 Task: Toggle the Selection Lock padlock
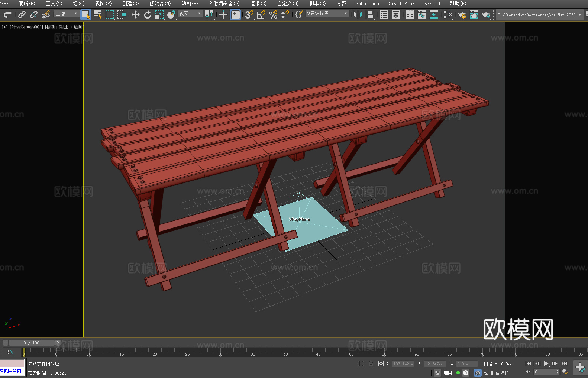371,364
